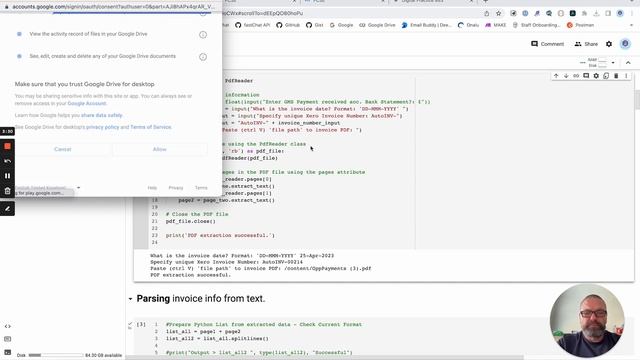This screenshot has height=360, width=640.
Task: Open Colab terminal sidebar icon
Action: point(7,352)
